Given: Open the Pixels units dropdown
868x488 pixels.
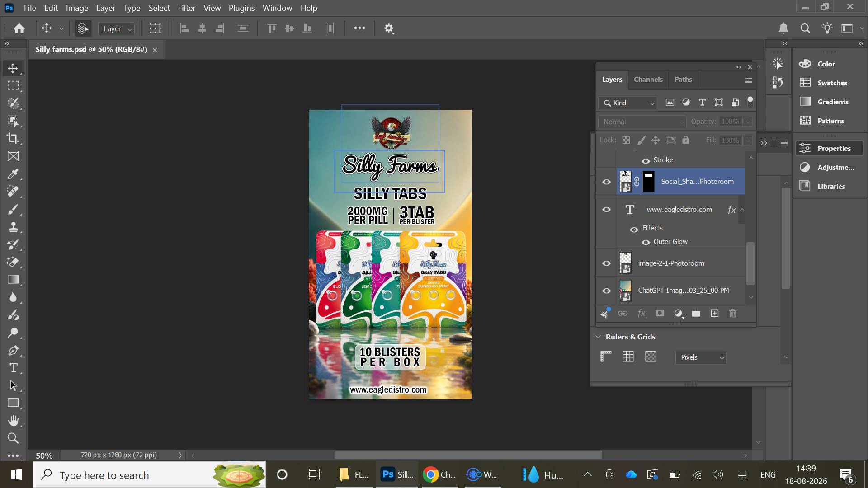Looking at the screenshot, I should coord(701,357).
